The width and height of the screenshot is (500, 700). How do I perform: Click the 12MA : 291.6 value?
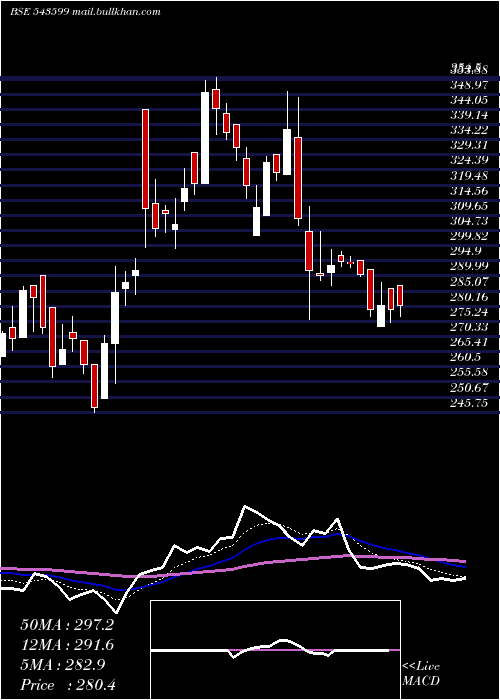click(67, 645)
